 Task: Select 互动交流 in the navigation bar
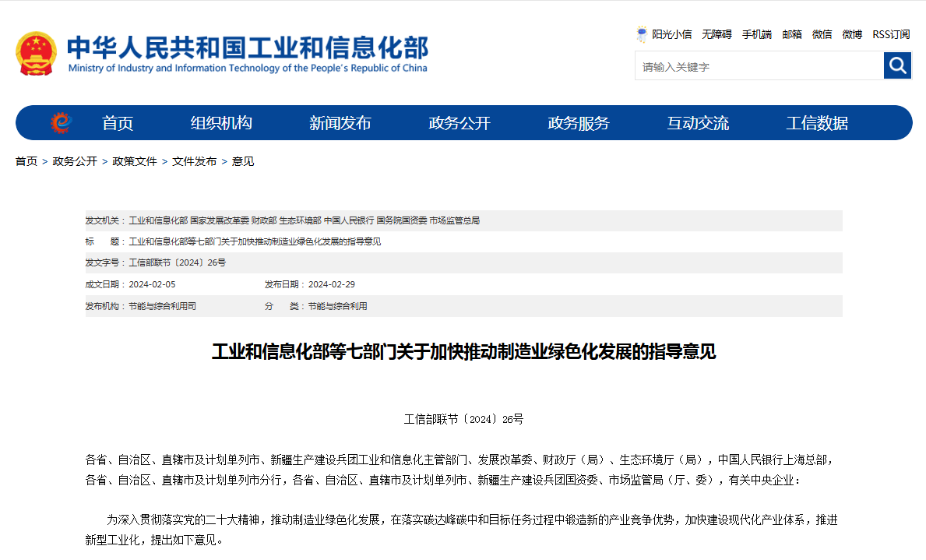[x=698, y=123]
